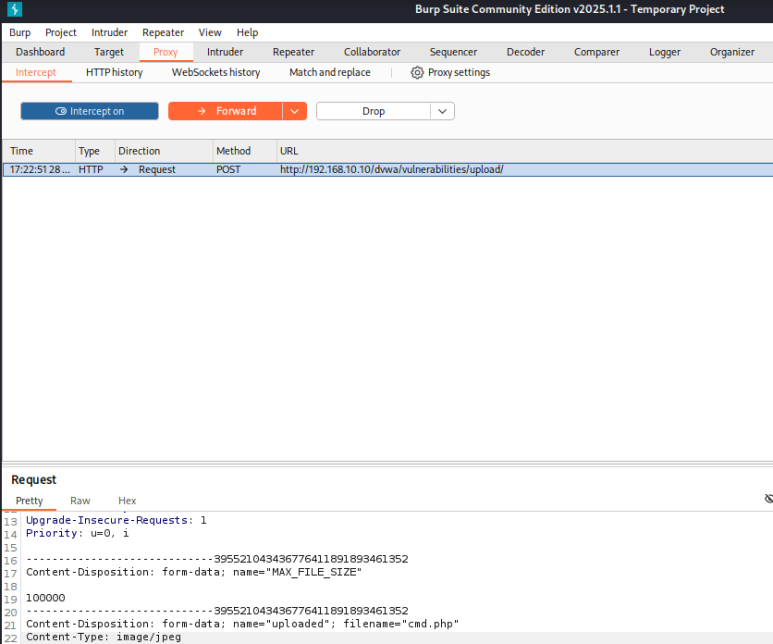This screenshot has height=644, width=773.
Task: Switch to the Pretty request view
Action: coord(29,501)
